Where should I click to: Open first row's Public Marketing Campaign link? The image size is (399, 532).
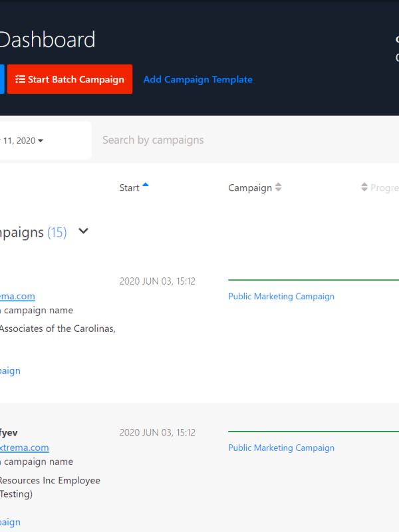(x=281, y=297)
